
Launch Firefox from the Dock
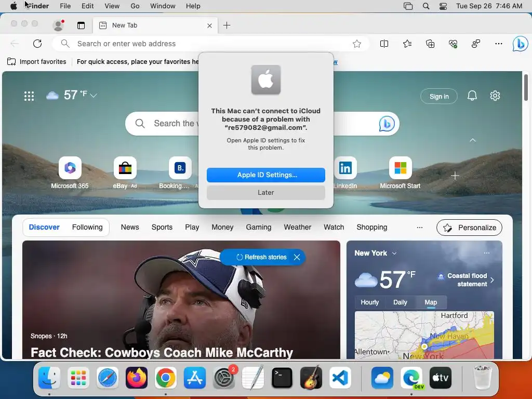coord(137,378)
